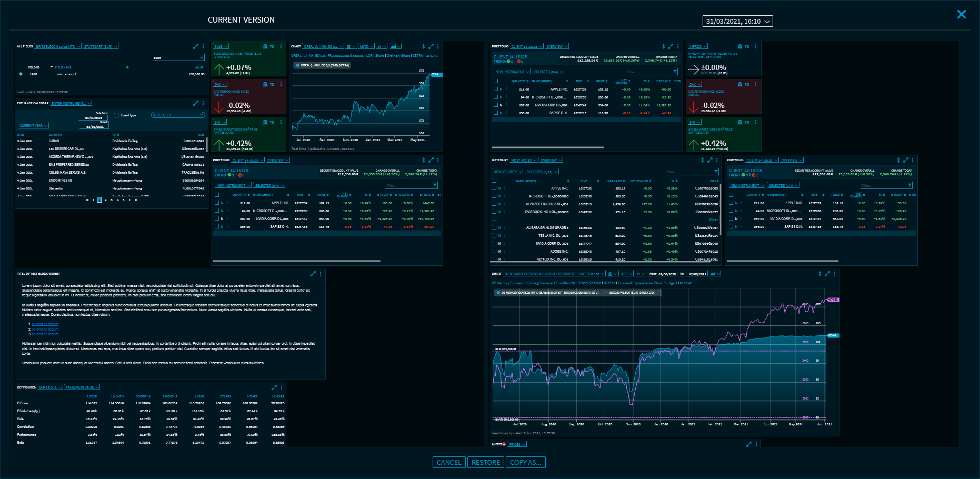980x479 pixels.
Task: Expand the Key Figures widget to fullscreen
Action: click(x=274, y=387)
